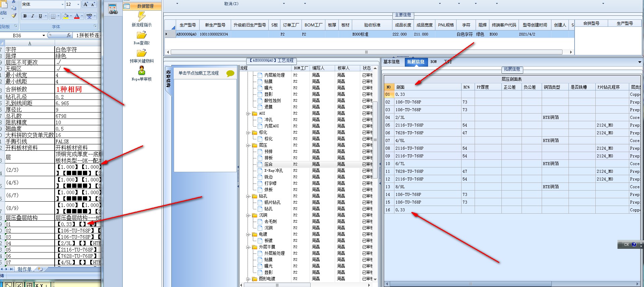Select the 内层前处理 process node
The height and width of the screenshot is (287, 644).
pos(274,75)
